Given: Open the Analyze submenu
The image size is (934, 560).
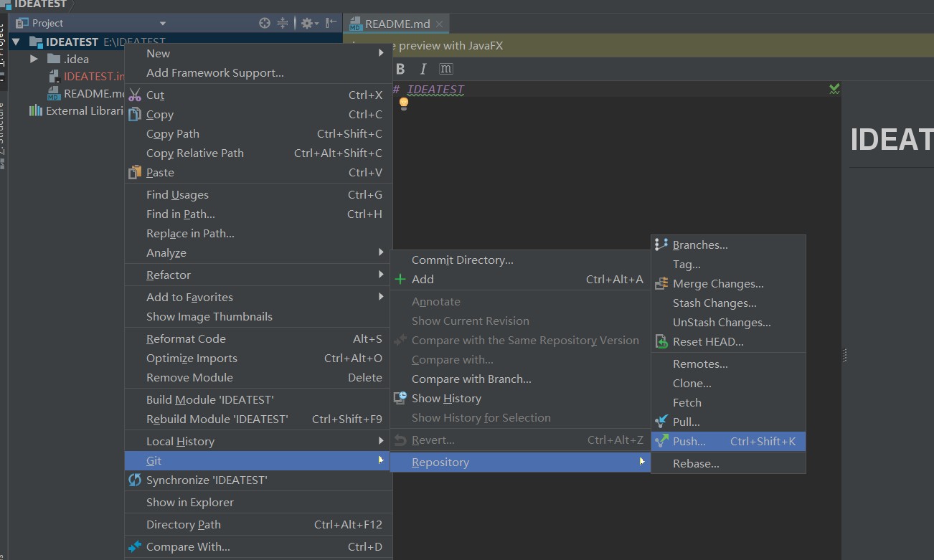Looking at the screenshot, I should click(258, 252).
